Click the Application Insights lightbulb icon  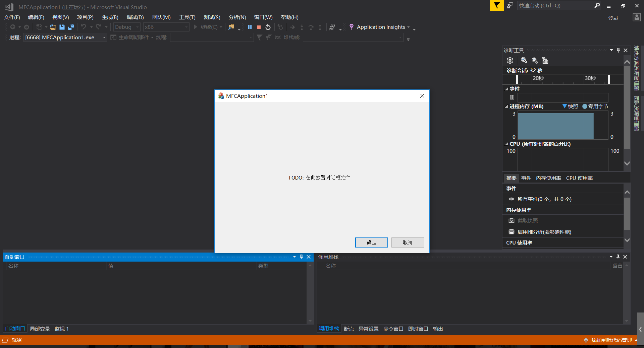351,27
